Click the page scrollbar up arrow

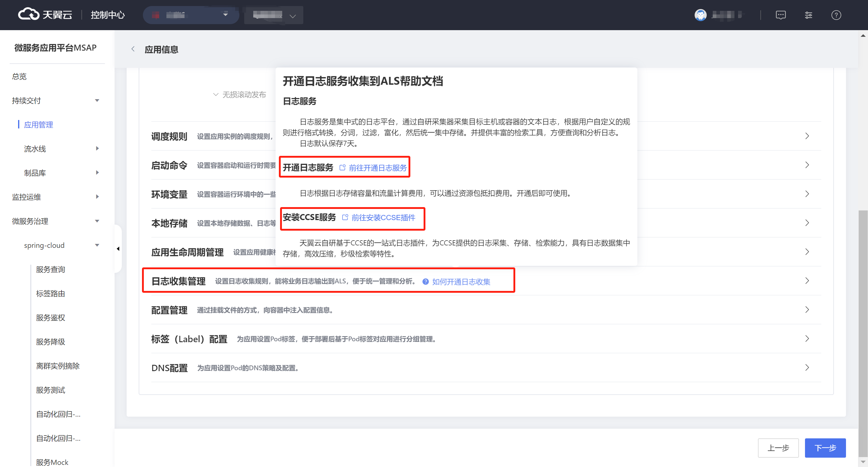tap(863, 35)
